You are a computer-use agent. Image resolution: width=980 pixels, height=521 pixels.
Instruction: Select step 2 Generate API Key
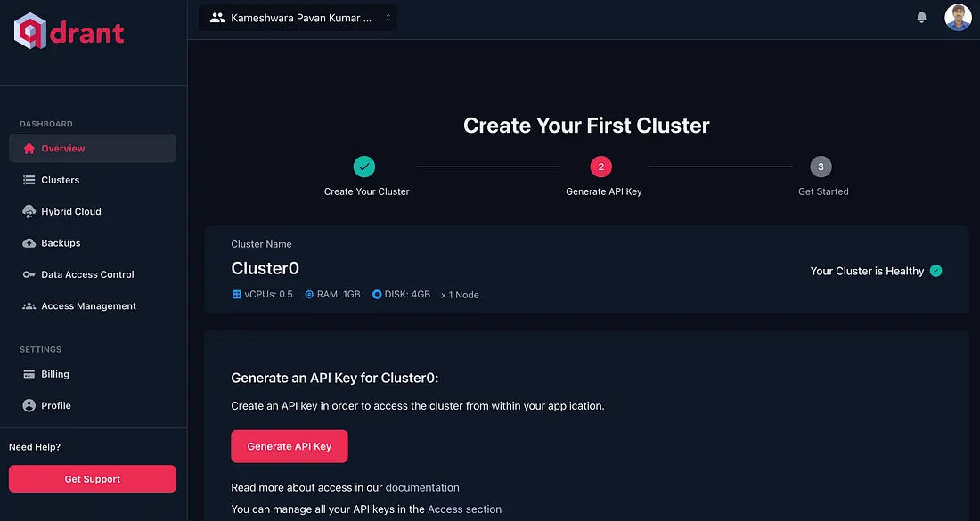pos(601,167)
